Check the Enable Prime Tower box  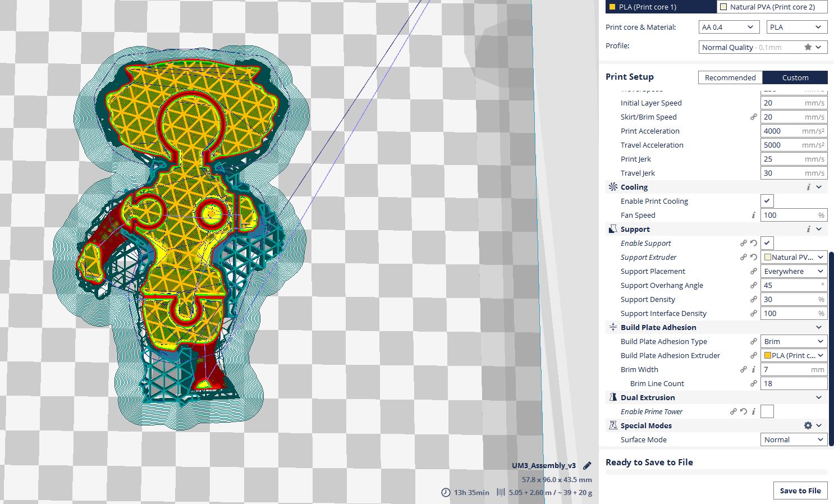[x=767, y=411]
